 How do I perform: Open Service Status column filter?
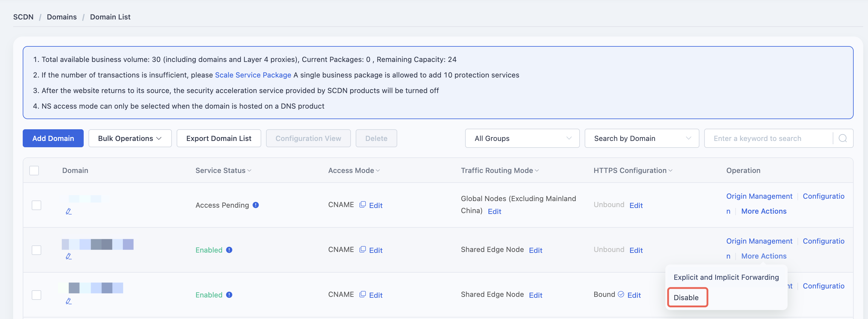(x=249, y=171)
